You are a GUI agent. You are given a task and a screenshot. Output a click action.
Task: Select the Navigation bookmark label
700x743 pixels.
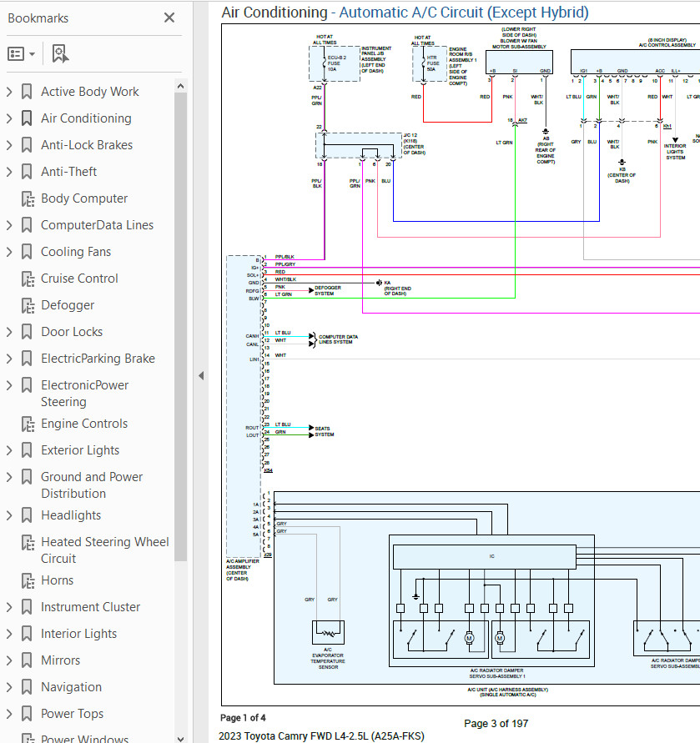tap(71, 687)
